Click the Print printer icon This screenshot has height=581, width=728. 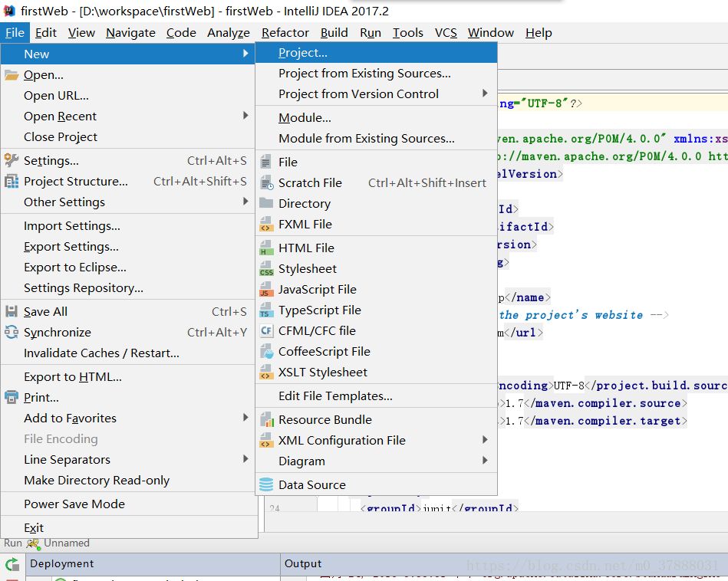[12, 397]
